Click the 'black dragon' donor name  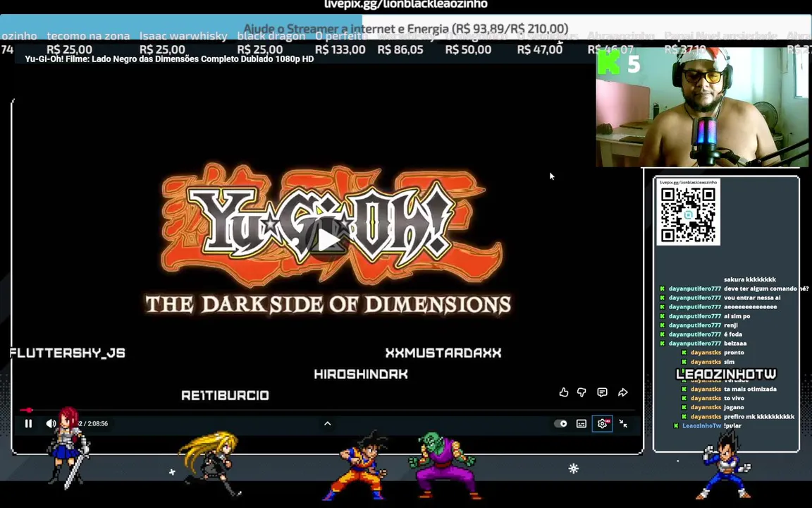coord(271,36)
